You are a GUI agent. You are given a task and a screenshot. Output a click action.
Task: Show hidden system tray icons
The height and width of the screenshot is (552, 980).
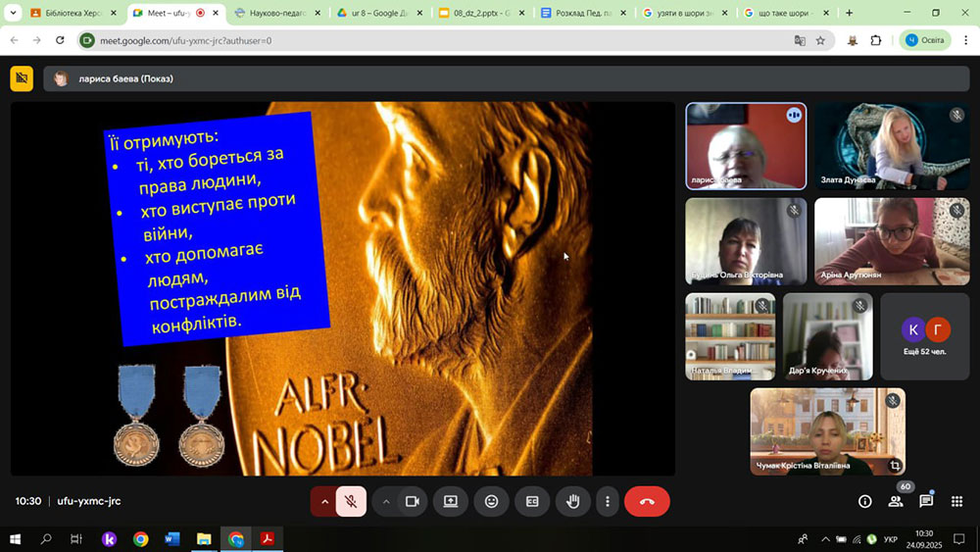825,539
